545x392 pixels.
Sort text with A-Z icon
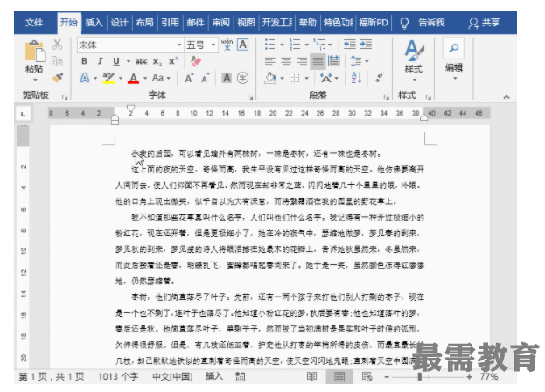click(356, 78)
